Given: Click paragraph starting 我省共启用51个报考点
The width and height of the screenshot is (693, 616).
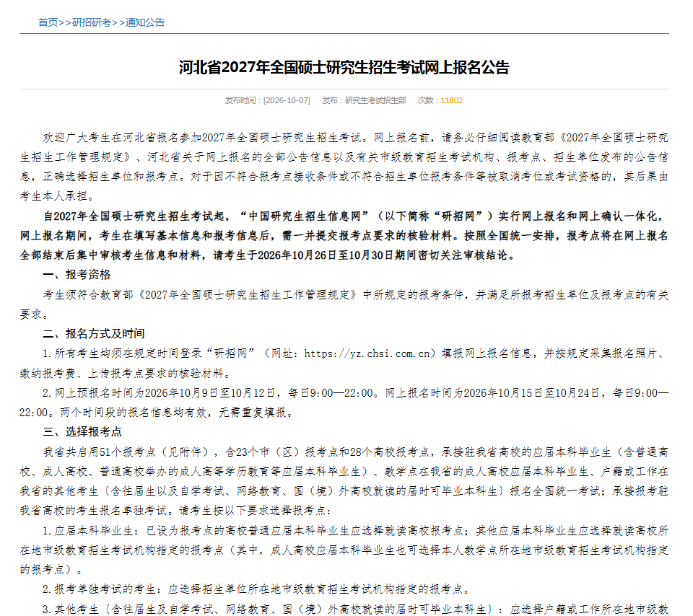Looking at the screenshot, I should tap(344, 481).
